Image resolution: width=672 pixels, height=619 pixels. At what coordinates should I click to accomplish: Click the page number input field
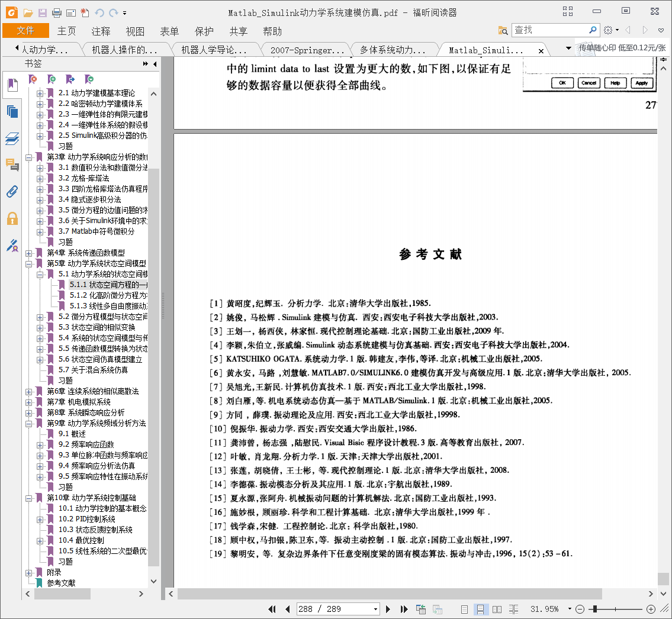tap(333, 609)
